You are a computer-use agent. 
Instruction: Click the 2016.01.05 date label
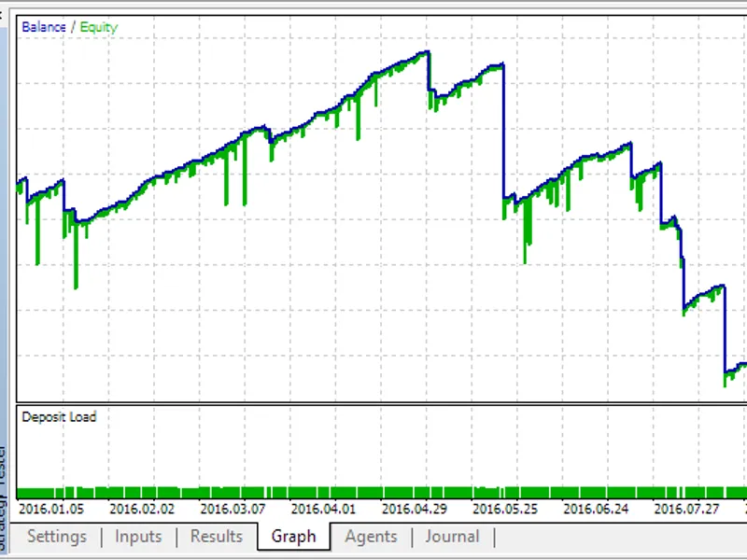[x=51, y=509]
